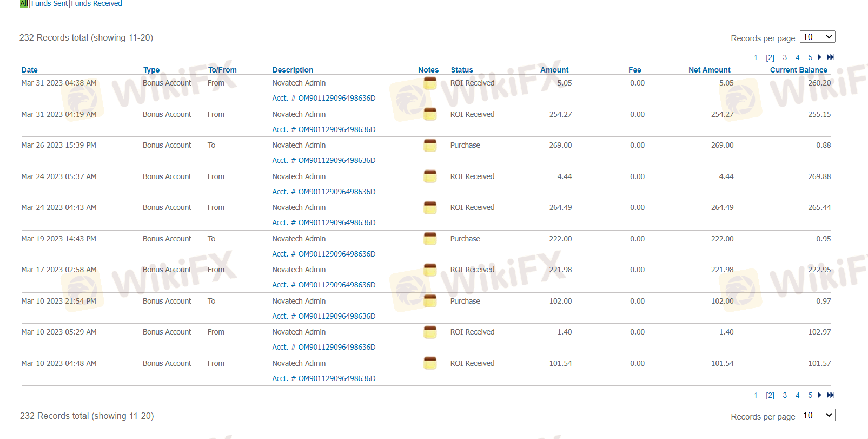This screenshot has height=439, width=868.
Task: Click the Notes column header
Action: 428,70
